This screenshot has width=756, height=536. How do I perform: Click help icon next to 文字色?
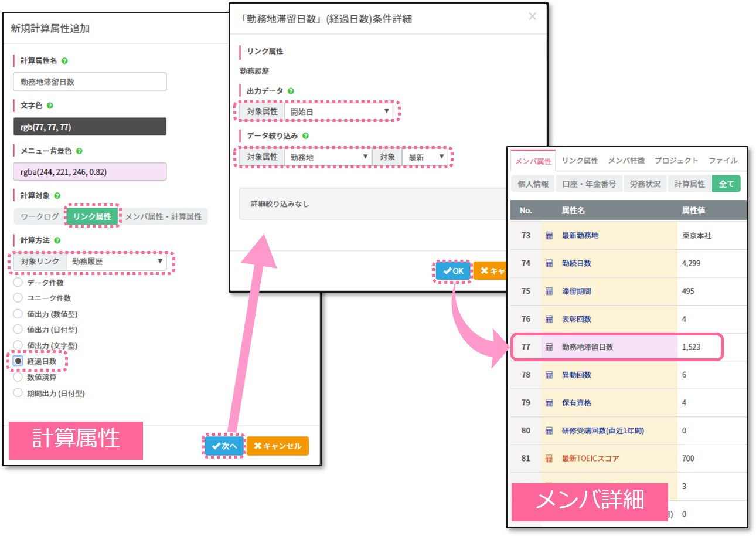pyautogui.click(x=50, y=106)
